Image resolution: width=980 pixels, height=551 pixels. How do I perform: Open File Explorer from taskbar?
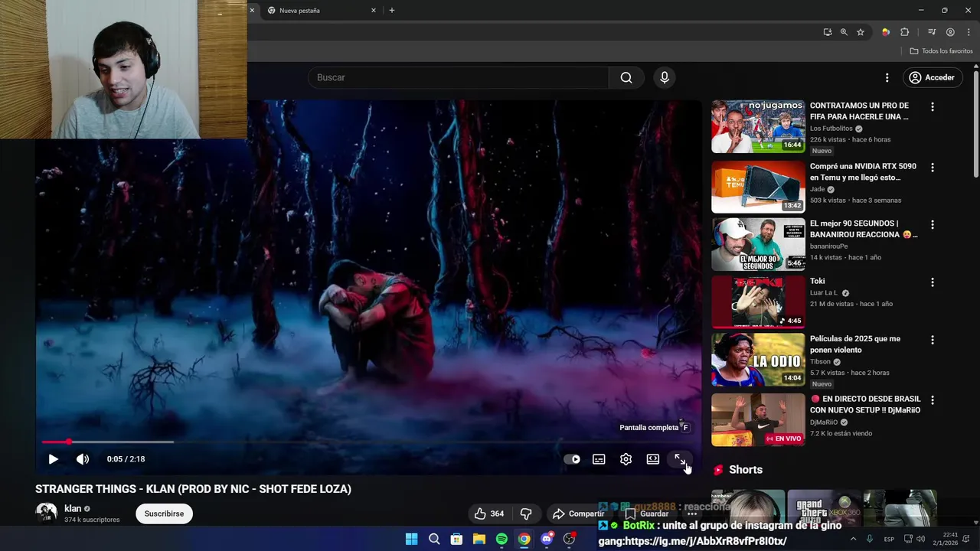point(479,539)
